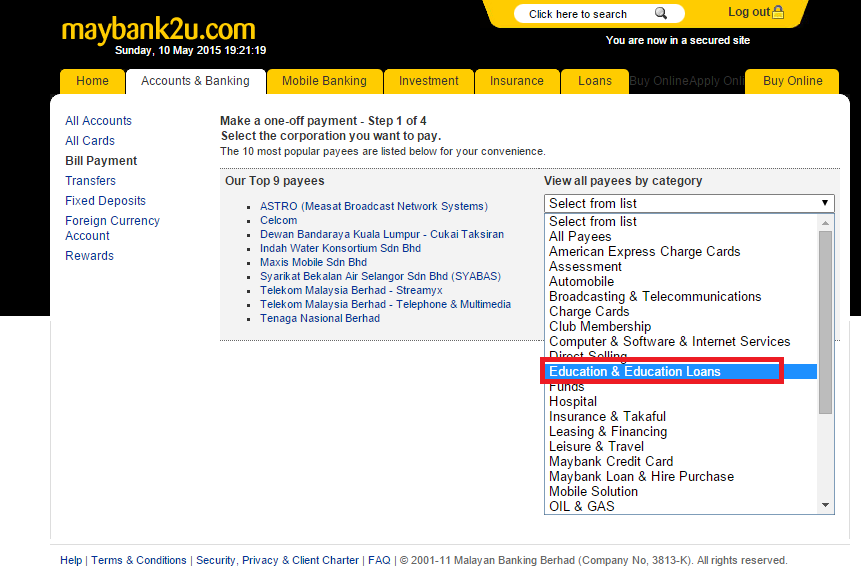Click scrollbar down arrow in category list
Image resolution: width=861 pixels, height=575 pixels.
click(x=825, y=505)
